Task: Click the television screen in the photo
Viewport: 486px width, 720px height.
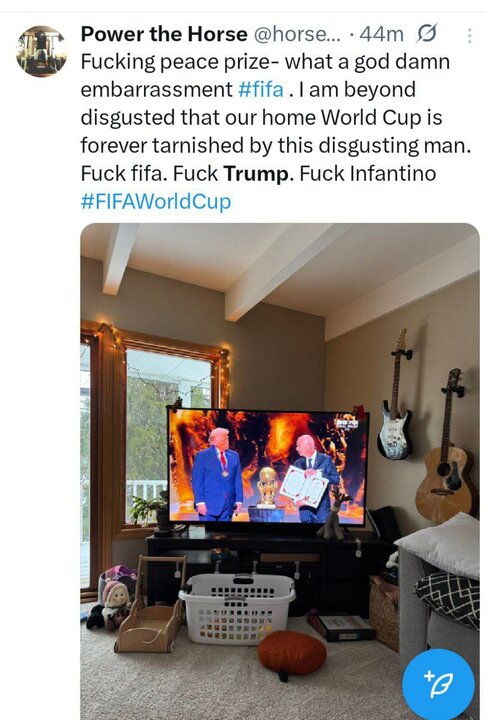Action: [x=268, y=467]
